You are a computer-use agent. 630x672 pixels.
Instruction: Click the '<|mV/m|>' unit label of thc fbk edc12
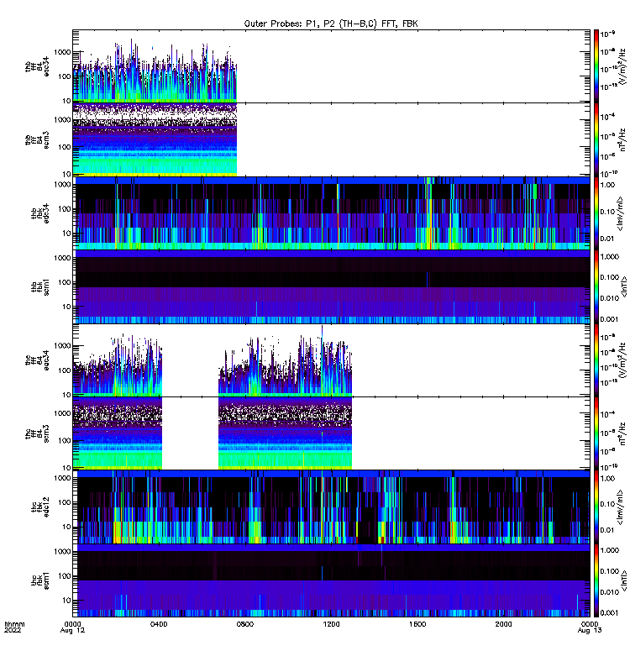[x=620, y=507]
